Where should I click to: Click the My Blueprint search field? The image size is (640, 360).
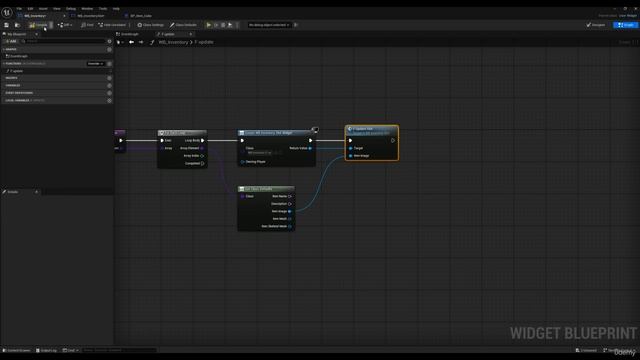click(x=64, y=41)
